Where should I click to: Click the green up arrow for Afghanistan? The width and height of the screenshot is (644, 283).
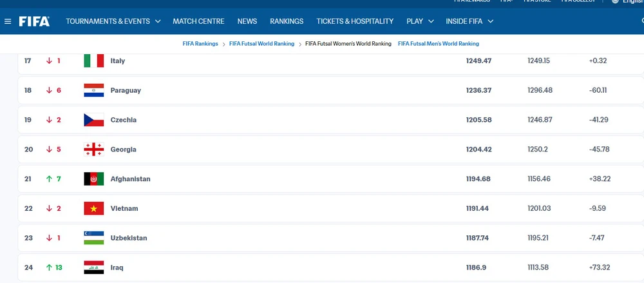pyautogui.click(x=49, y=179)
